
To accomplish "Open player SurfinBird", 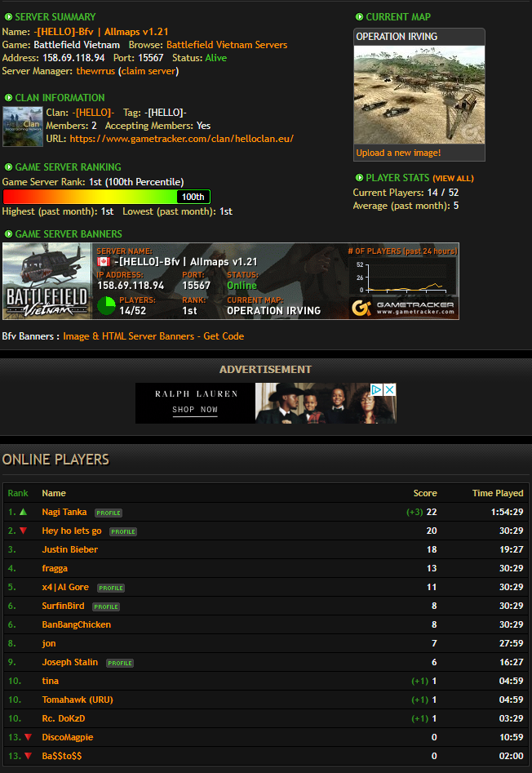I will coord(63,606).
